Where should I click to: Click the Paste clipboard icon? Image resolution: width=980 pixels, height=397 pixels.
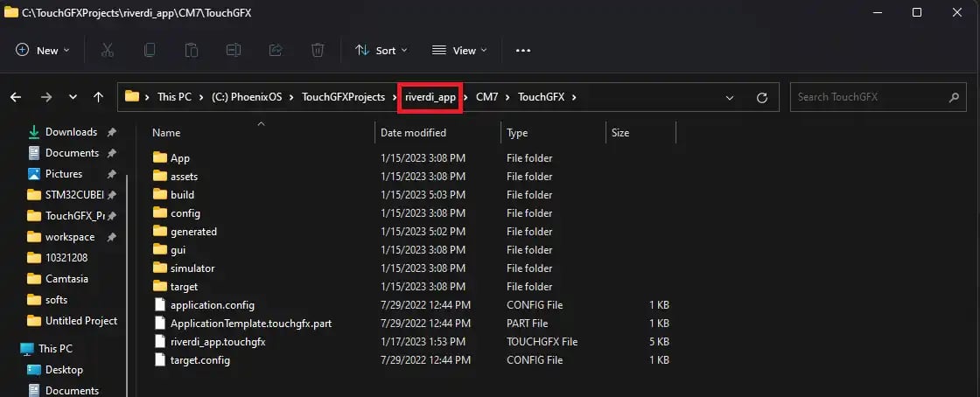[x=192, y=51]
